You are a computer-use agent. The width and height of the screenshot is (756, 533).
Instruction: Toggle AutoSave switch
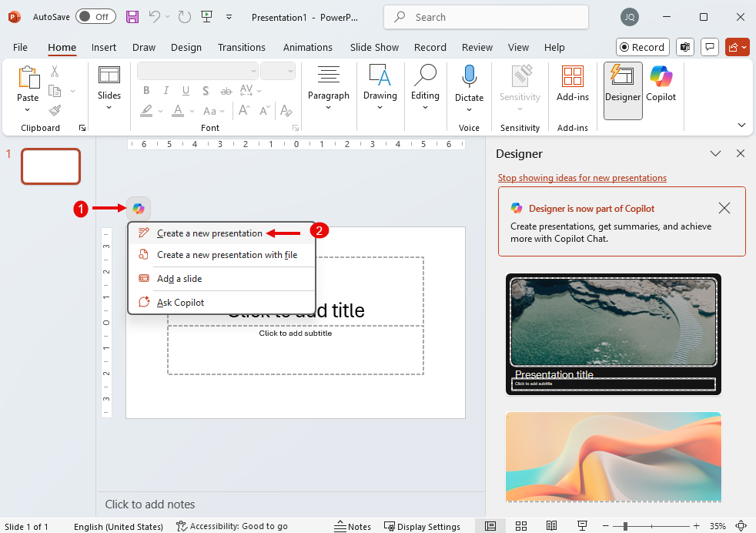click(x=95, y=17)
